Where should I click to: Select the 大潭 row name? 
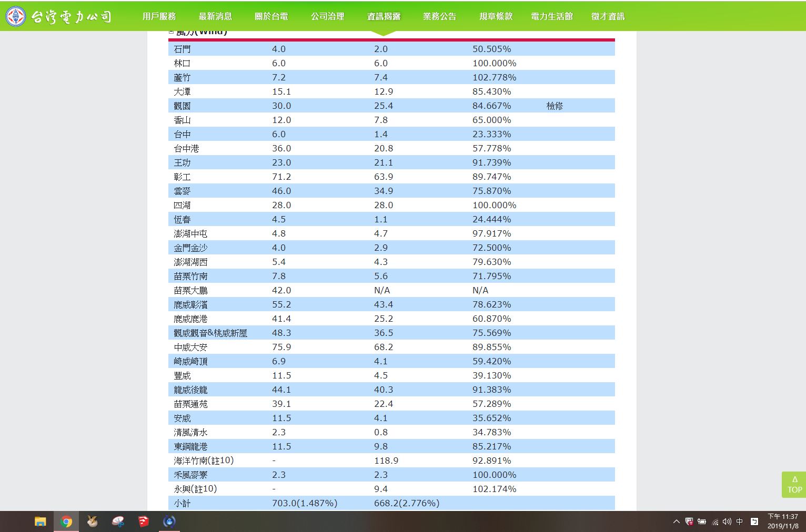(182, 91)
